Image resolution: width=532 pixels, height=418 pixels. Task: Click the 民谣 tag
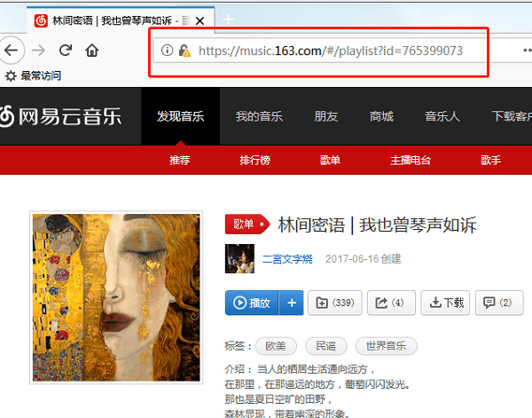(x=326, y=346)
